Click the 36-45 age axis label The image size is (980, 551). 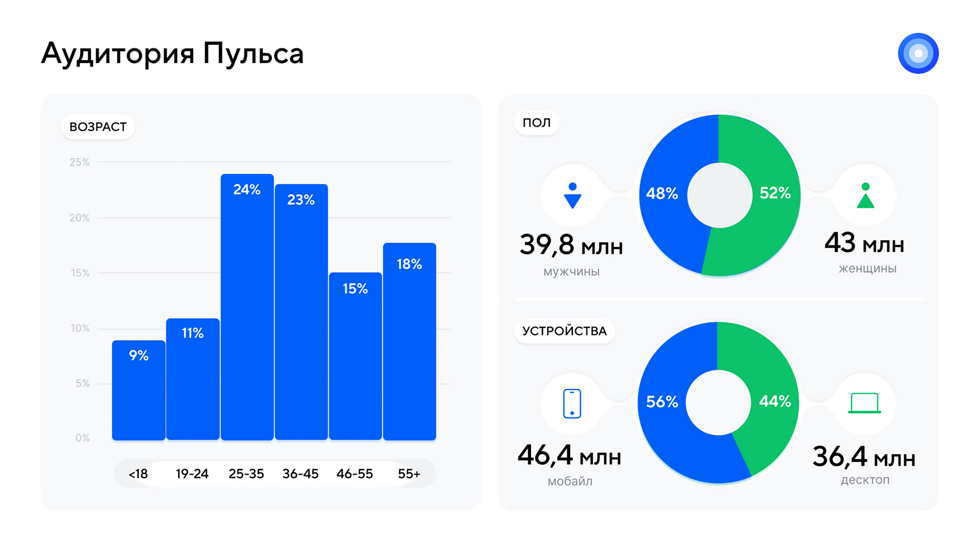pos(300,474)
